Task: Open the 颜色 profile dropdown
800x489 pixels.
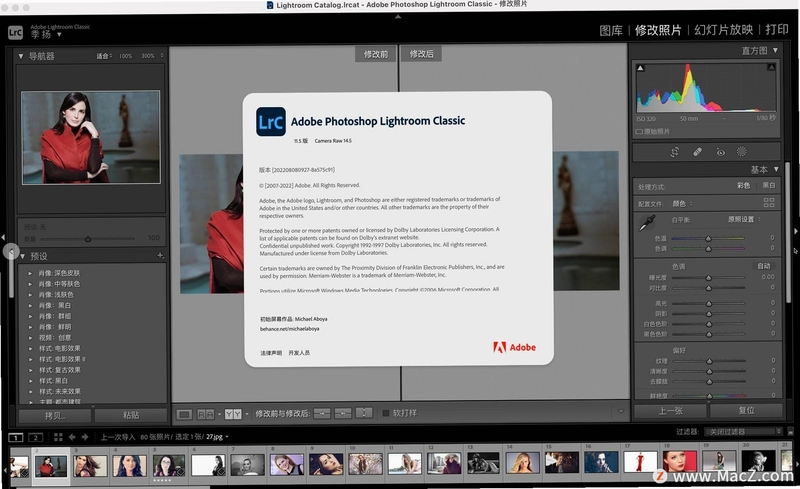Action: pyautogui.click(x=682, y=204)
